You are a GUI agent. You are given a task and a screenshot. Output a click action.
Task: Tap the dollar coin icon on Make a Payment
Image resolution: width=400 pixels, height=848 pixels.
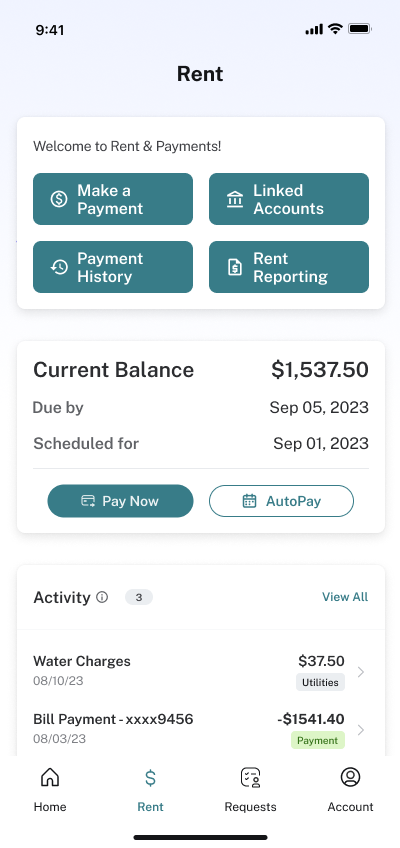[x=59, y=199]
